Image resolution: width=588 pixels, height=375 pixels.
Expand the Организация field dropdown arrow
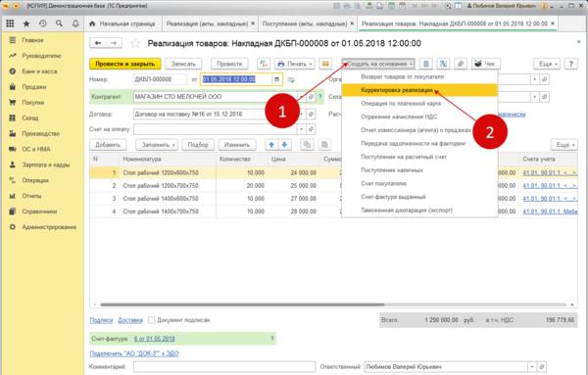click(535, 79)
